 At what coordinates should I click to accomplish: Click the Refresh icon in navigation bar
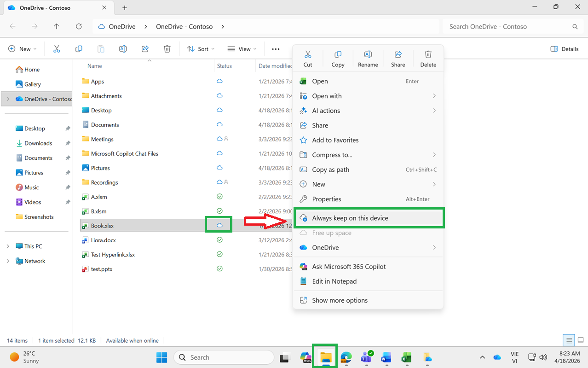tap(79, 27)
